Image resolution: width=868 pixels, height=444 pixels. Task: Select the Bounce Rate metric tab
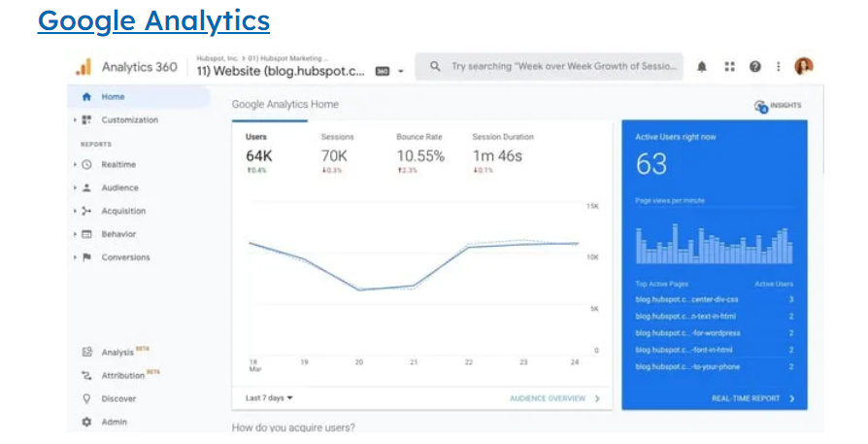click(x=420, y=154)
